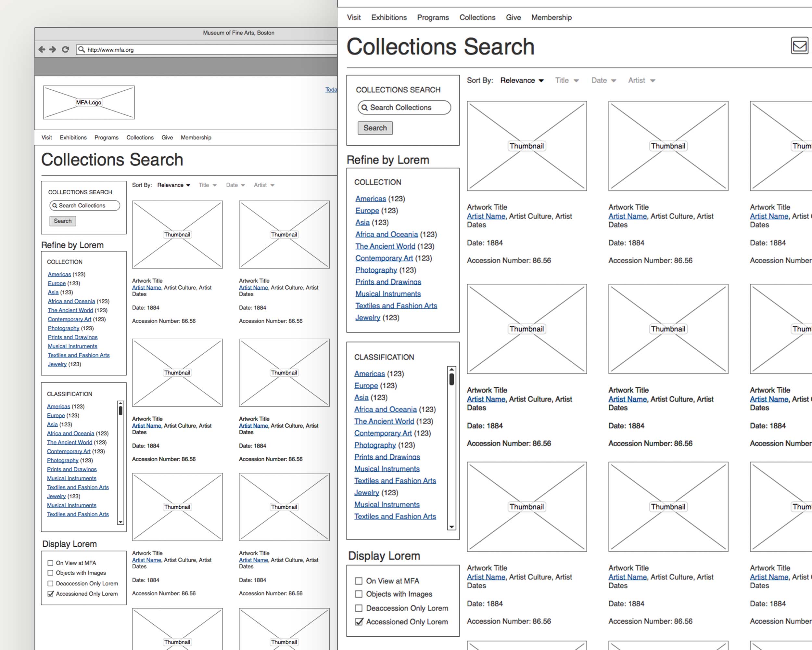Check Objects with Images in right panel
Screen dimensions: 812x650
pyautogui.click(x=359, y=594)
